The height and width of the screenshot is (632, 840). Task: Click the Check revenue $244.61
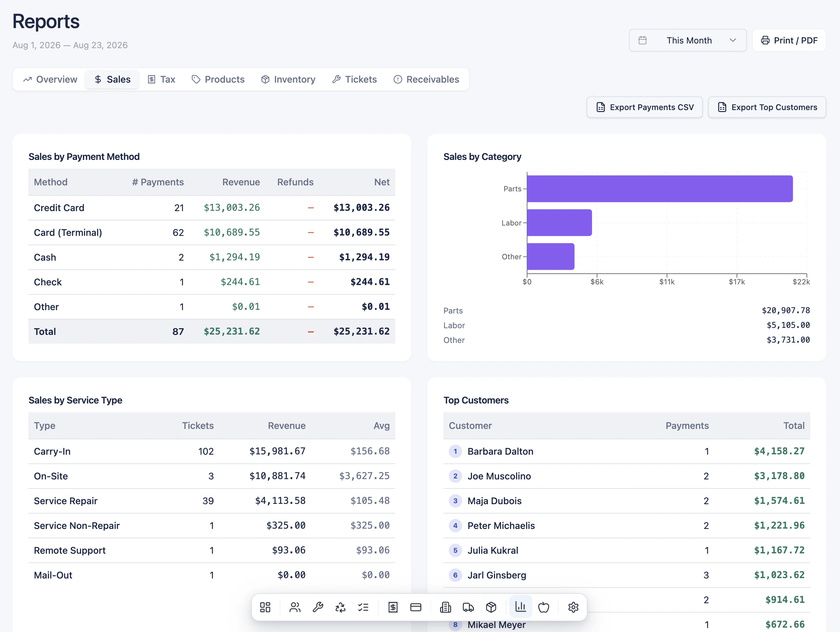240,282
